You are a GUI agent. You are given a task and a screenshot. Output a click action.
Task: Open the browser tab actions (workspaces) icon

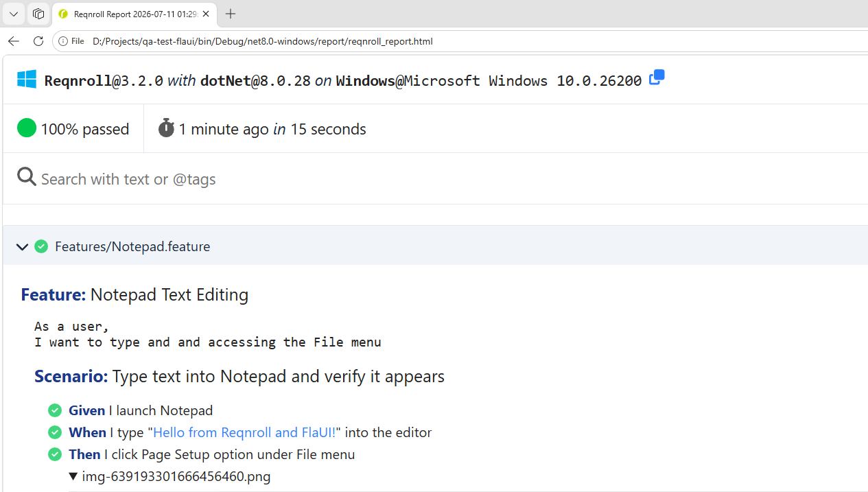tap(38, 14)
